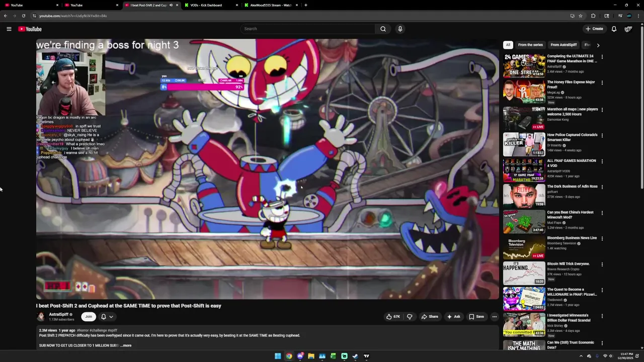This screenshot has height=362, width=644.
Task: Open options for ALL FNAF GAMES MARATHON video
Action: 602,161
